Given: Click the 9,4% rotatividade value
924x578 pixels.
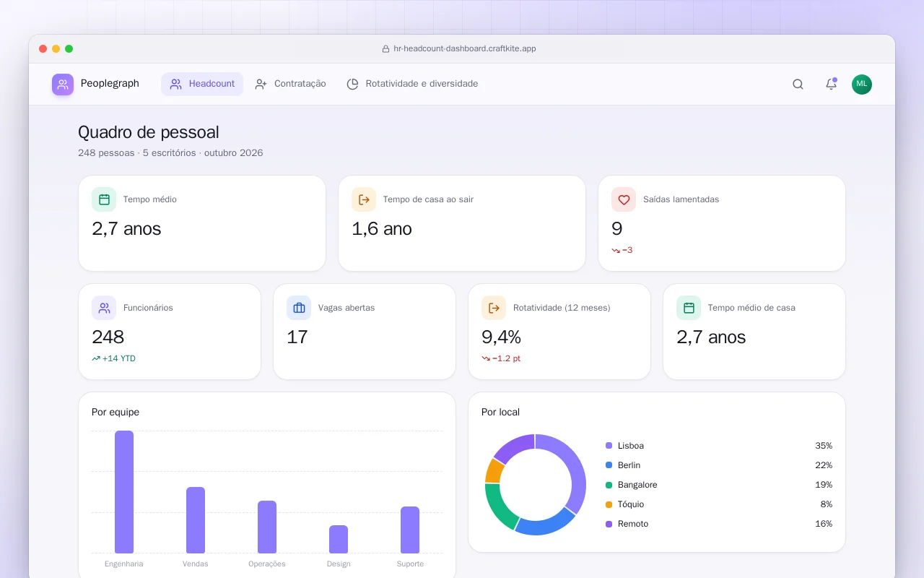Looking at the screenshot, I should 502,337.
